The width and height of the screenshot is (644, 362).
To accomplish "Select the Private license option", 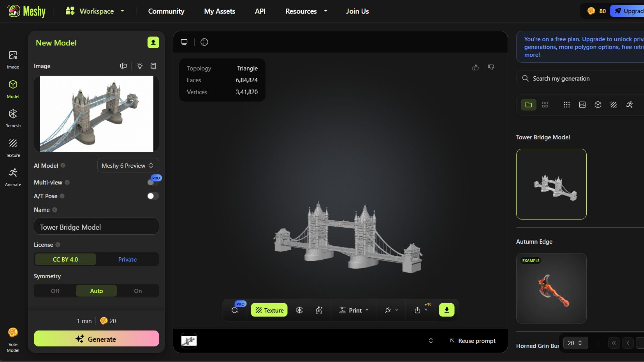I will click(127, 259).
